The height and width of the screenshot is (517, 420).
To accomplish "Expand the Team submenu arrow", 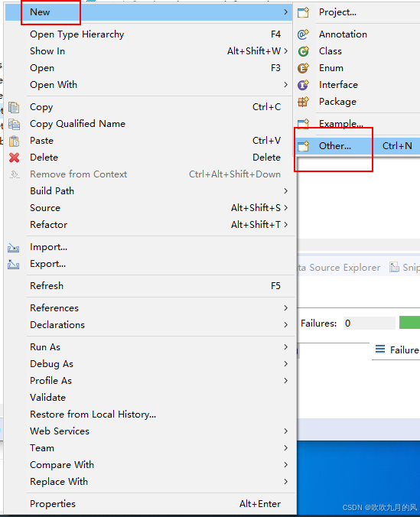I will 285,447.
